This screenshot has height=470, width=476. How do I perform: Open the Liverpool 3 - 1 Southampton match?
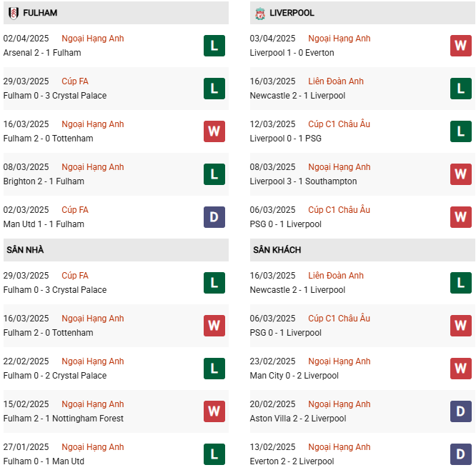303,181
